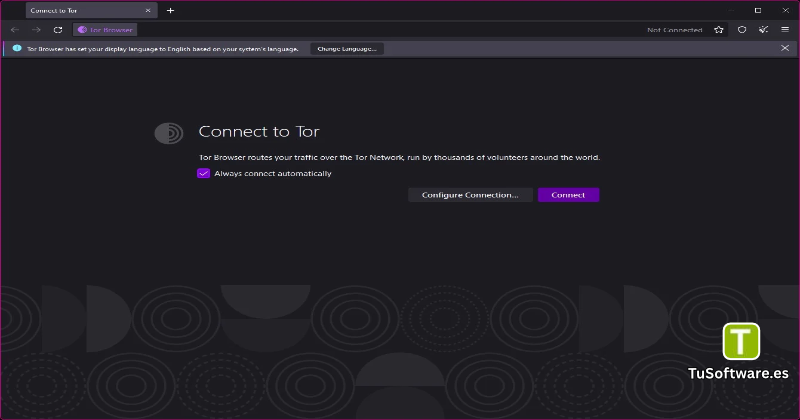Close the browser window

pos(785,10)
